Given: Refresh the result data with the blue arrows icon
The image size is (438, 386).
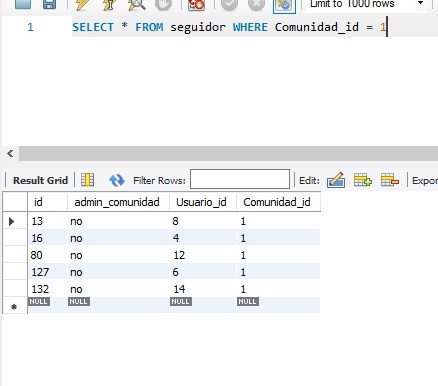Looking at the screenshot, I should [x=117, y=180].
